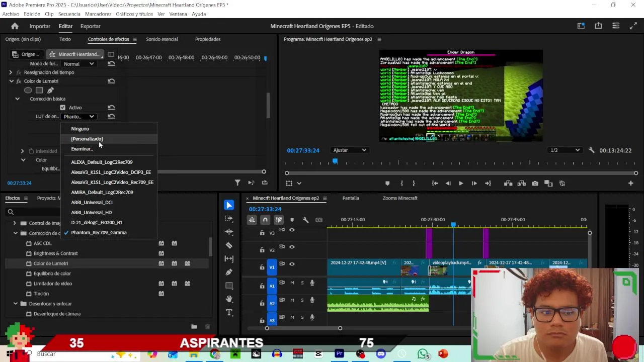
Task: Select the Ripple Edit tool
Action: click(229, 232)
